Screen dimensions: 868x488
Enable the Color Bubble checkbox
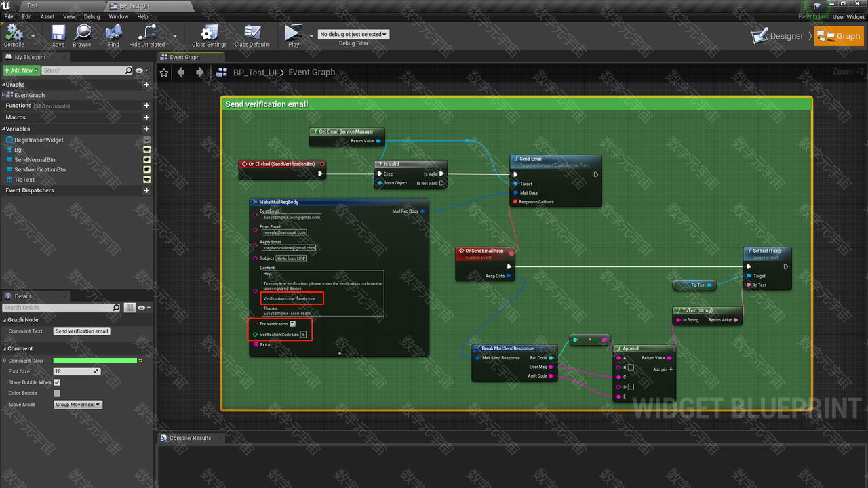57,393
